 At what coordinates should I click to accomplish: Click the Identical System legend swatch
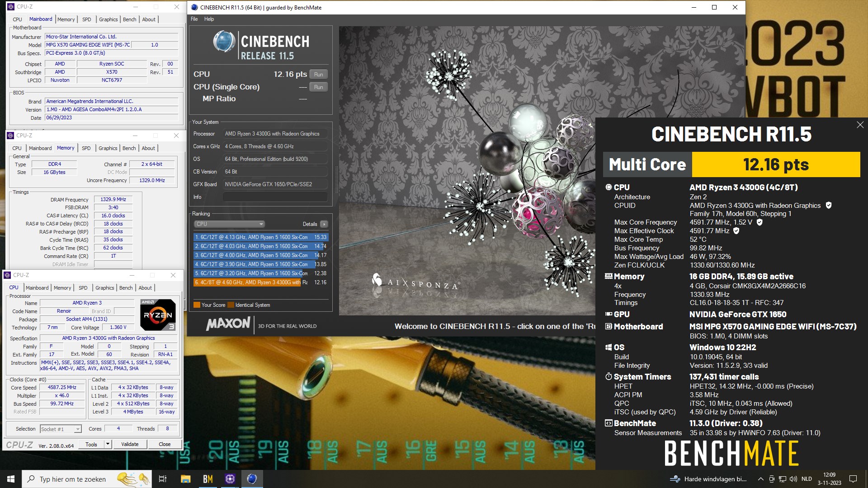(231, 305)
